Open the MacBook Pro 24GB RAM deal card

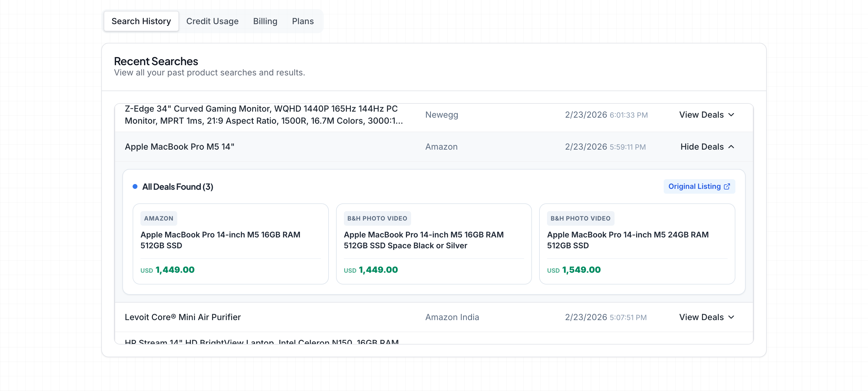[x=637, y=243]
